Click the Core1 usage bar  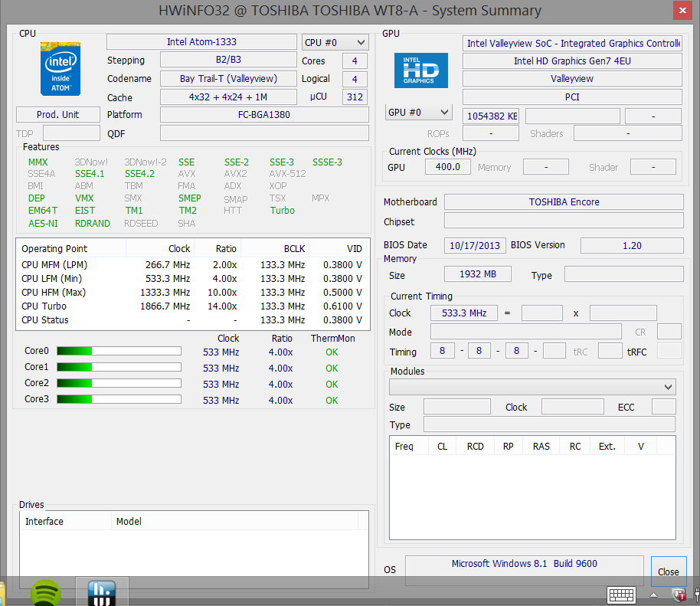coord(119,367)
